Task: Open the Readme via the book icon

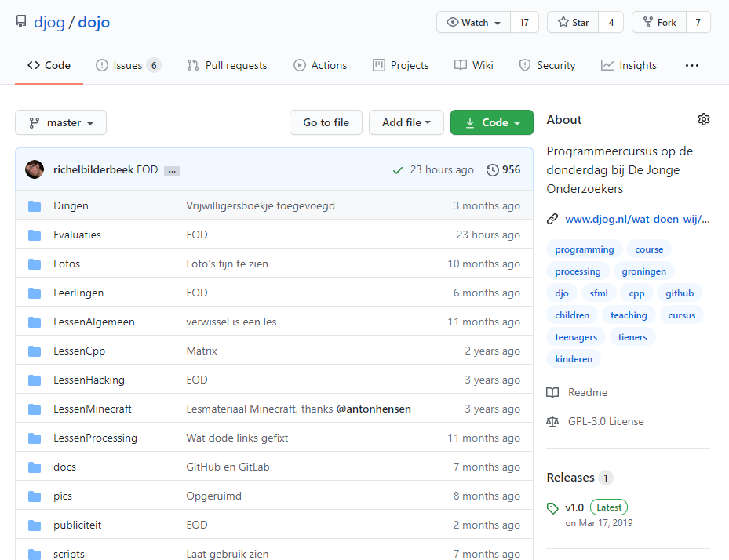Action: pos(554,392)
